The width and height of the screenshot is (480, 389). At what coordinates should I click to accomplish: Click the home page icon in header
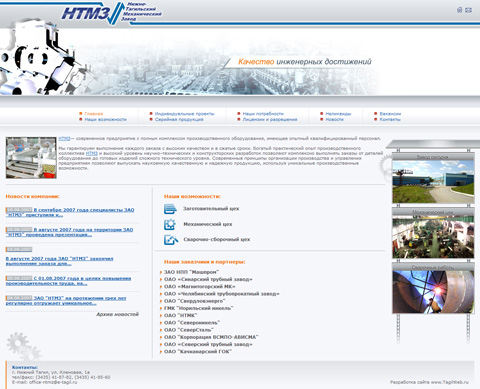click(459, 10)
